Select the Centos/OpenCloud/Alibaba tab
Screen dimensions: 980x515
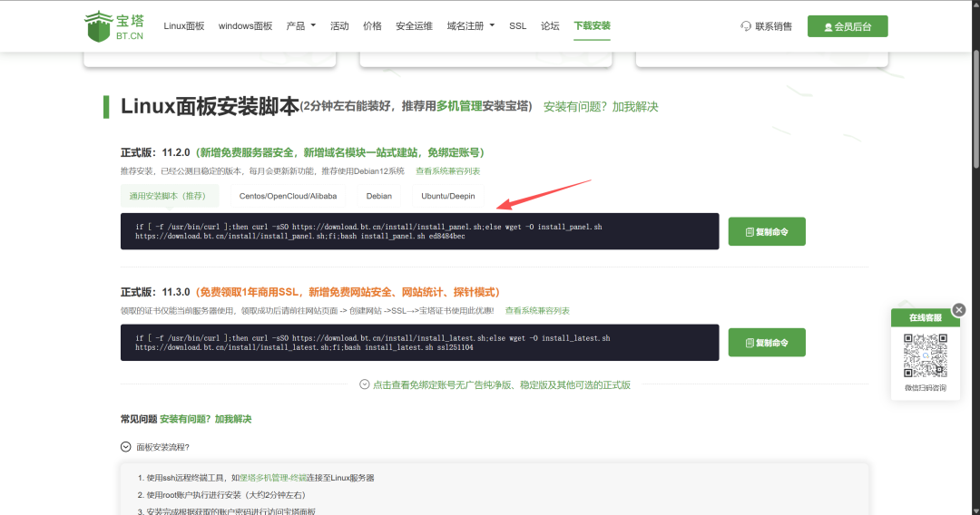(x=289, y=196)
